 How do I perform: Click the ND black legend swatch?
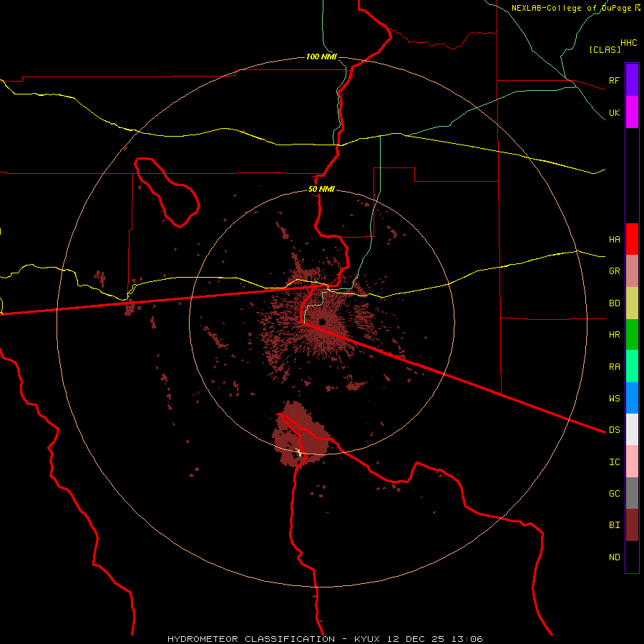(632, 557)
